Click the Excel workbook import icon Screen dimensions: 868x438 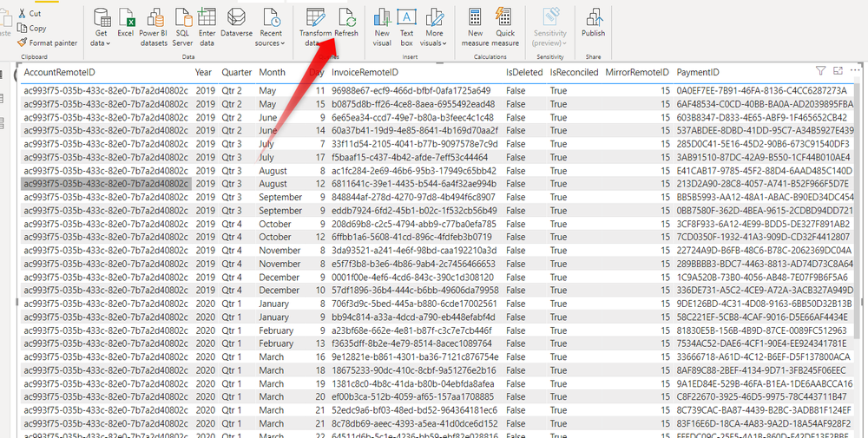coord(126,26)
